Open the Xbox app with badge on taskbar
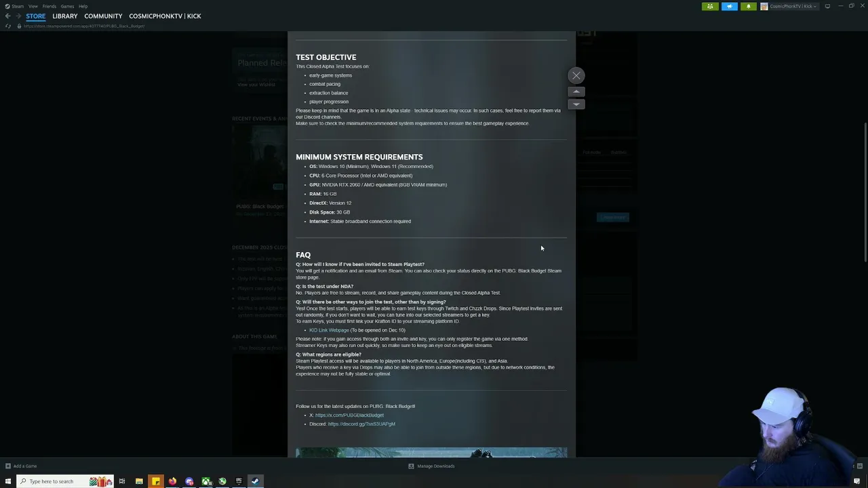The height and width of the screenshot is (488, 868). (205, 481)
